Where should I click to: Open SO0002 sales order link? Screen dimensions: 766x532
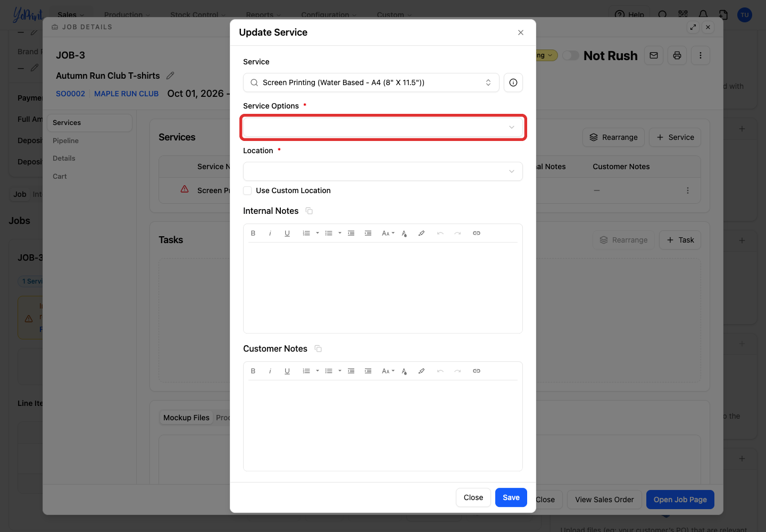tap(70, 94)
